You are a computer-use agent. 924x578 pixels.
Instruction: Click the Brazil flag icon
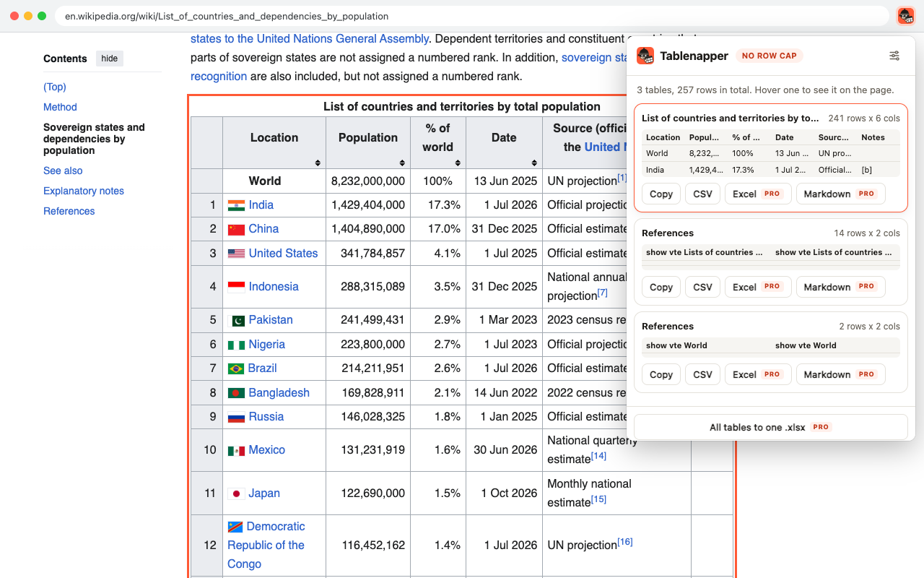pos(235,368)
